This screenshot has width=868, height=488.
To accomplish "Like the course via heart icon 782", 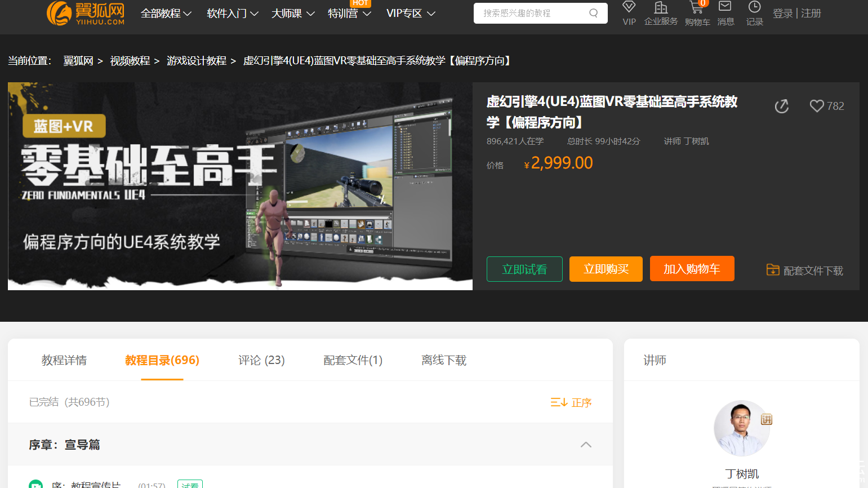I will (817, 106).
